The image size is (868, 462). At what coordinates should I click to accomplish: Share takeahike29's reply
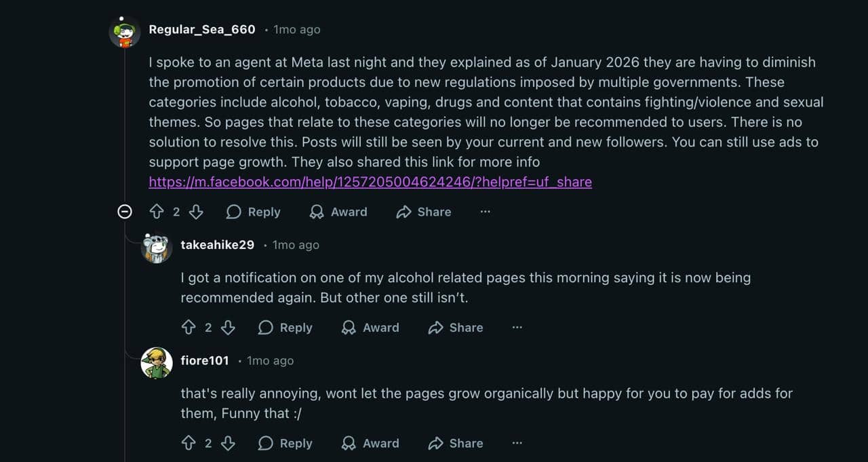point(456,328)
